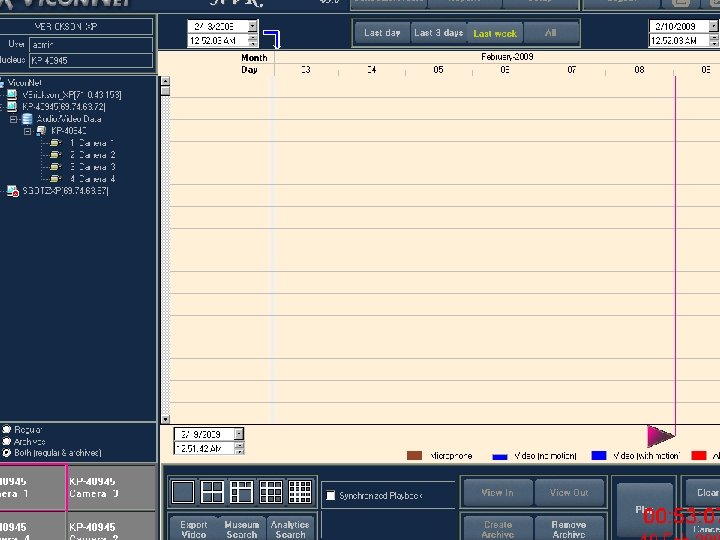The width and height of the screenshot is (720, 540).
Task: Click the camera icon for Camera 3
Action: [56, 167]
